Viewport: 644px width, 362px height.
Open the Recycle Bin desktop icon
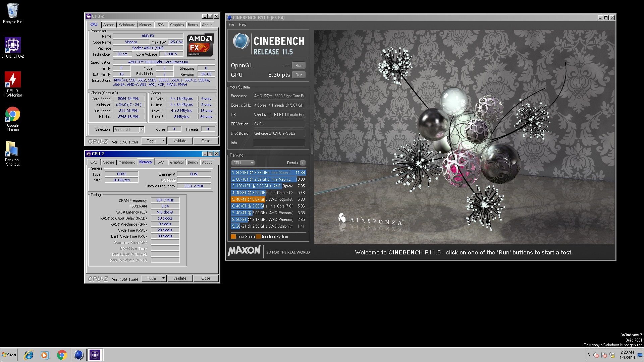pos(13,13)
